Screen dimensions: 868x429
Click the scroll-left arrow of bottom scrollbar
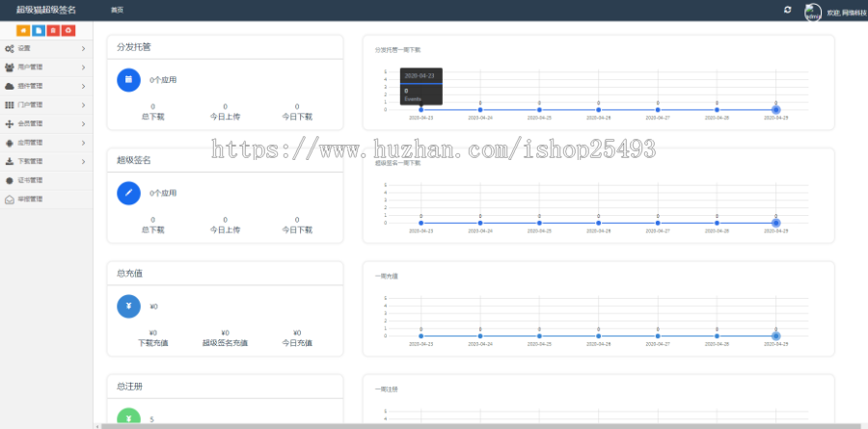tap(97, 426)
